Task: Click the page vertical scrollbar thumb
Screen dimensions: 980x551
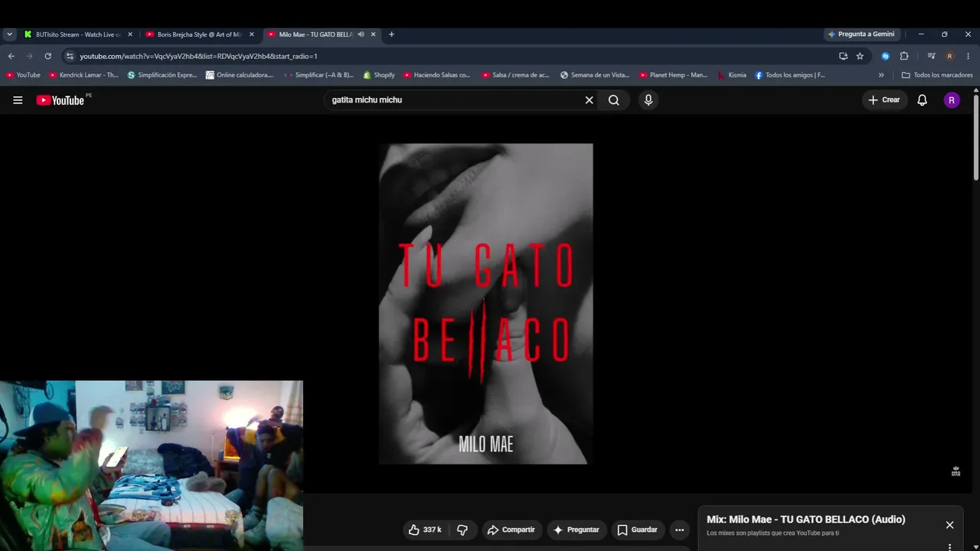Action: [976, 139]
